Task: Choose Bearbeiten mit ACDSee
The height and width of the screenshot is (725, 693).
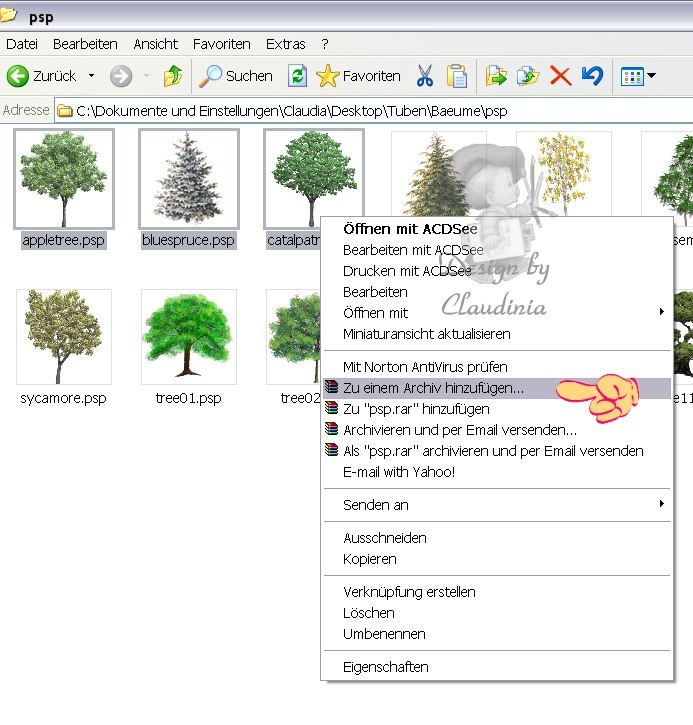Action: click(x=497, y=250)
